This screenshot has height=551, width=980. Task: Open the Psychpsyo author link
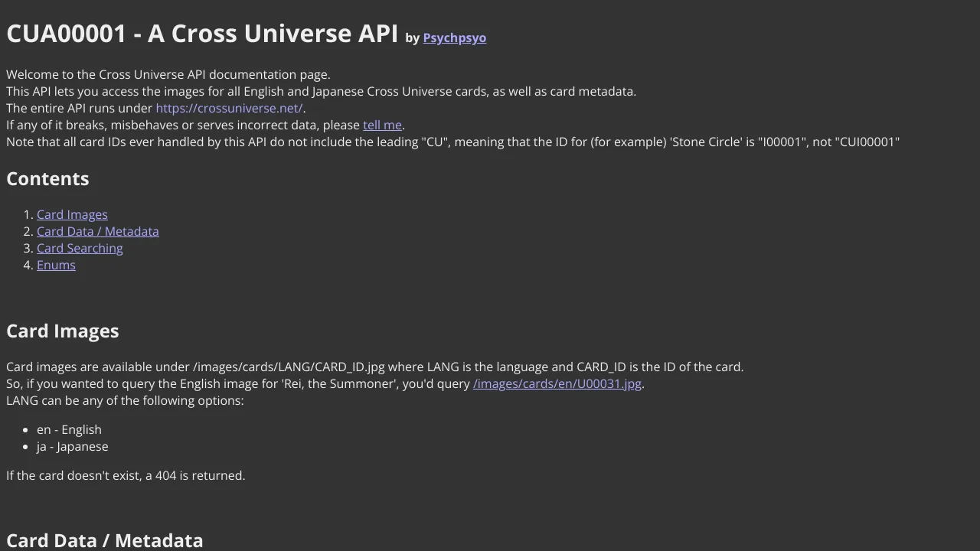(x=454, y=37)
